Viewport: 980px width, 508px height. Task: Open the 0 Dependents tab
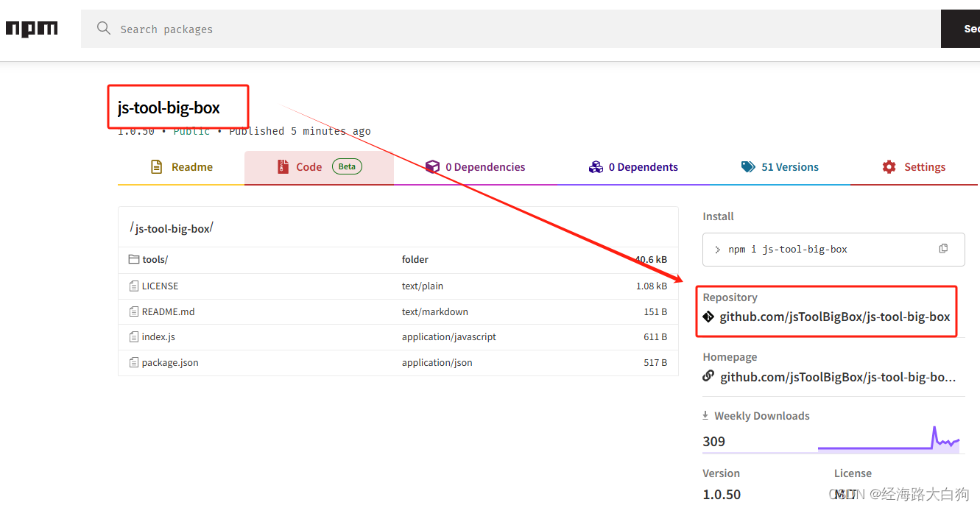point(633,167)
